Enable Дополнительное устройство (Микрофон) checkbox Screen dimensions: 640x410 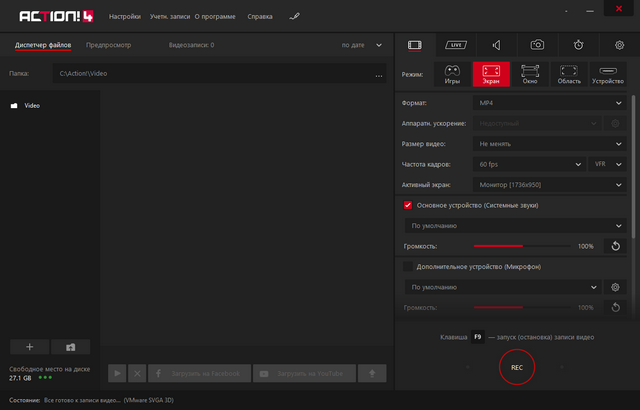point(408,267)
